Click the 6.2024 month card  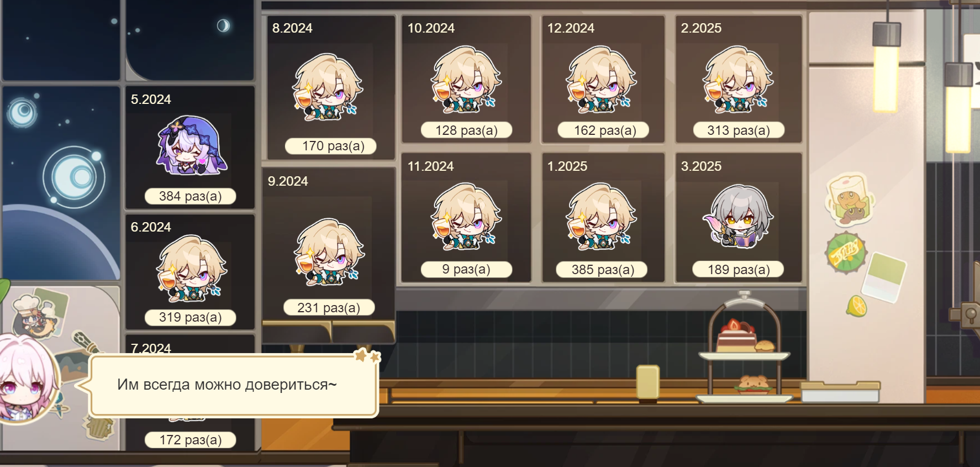(x=190, y=272)
